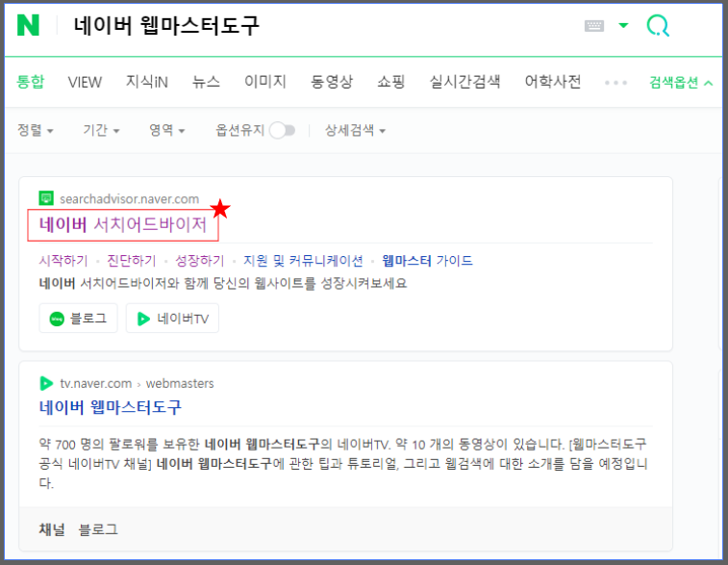Open the 웹마스터 가이드 sublink
Image resolution: width=728 pixels, height=565 pixels.
pos(427,261)
